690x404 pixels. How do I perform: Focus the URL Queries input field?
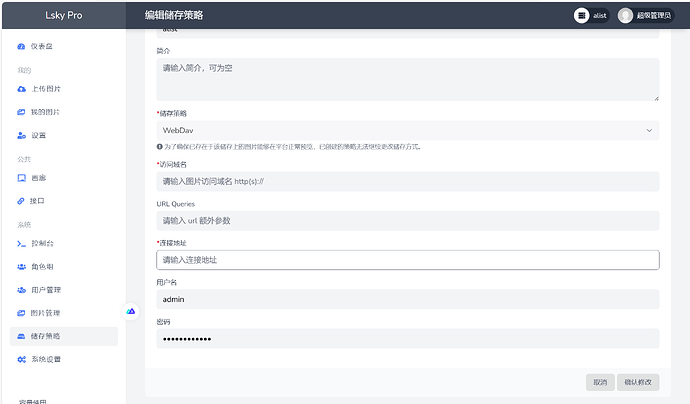click(x=407, y=220)
